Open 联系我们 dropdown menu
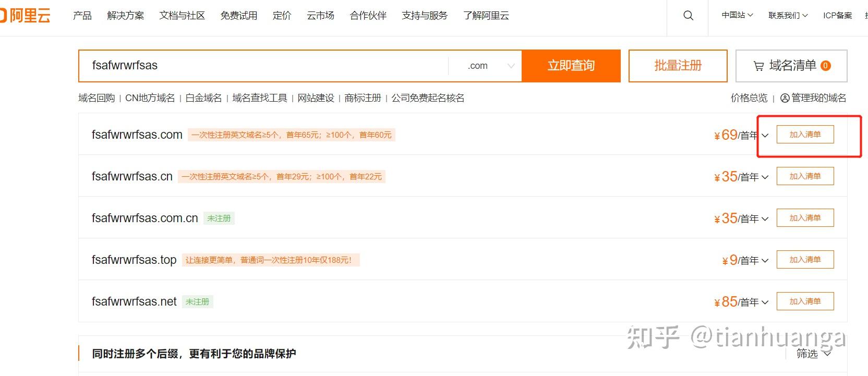 pos(788,16)
